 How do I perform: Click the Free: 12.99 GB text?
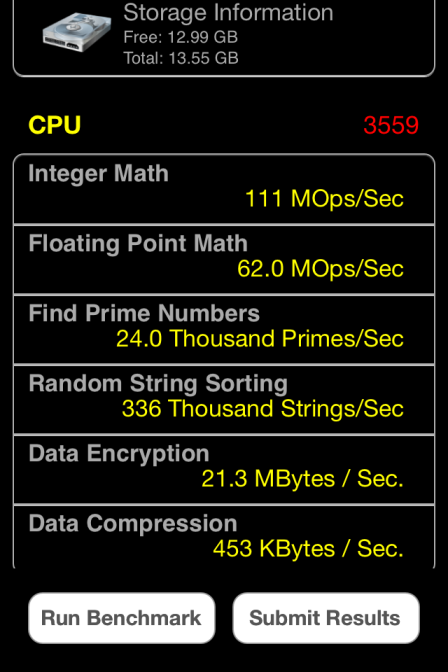tap(180, 37)
